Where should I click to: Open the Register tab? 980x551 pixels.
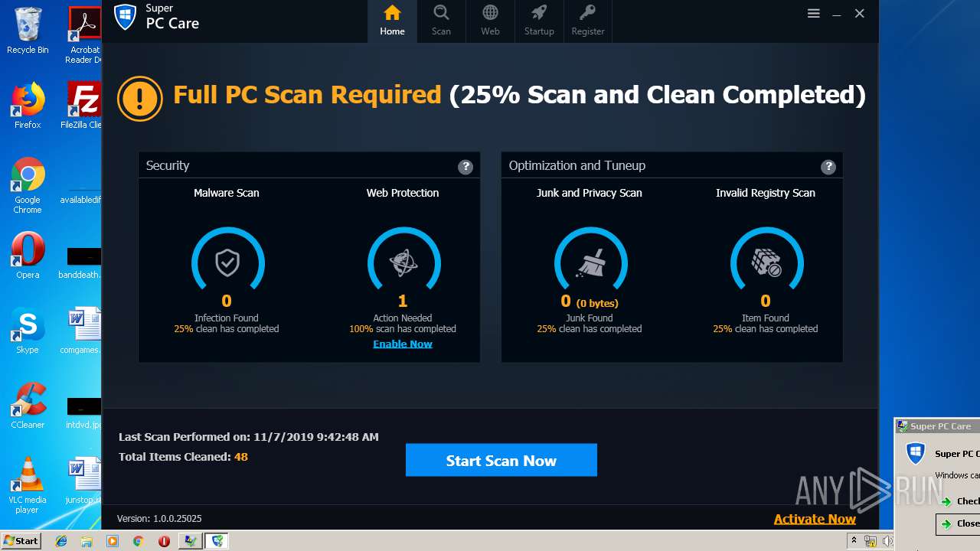coord(588,21)
